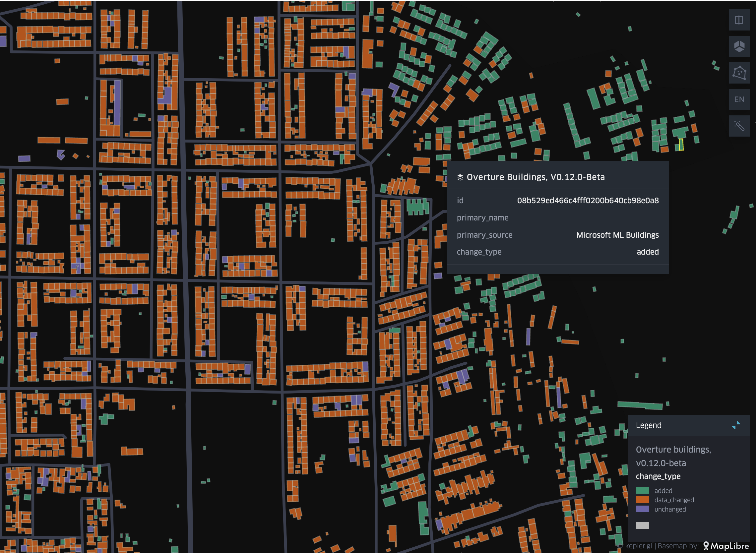Click the orange 'data_changed' color swatch
Viewport: 756px width, 553px height.
pyautogui.click(x=642, y=500)
